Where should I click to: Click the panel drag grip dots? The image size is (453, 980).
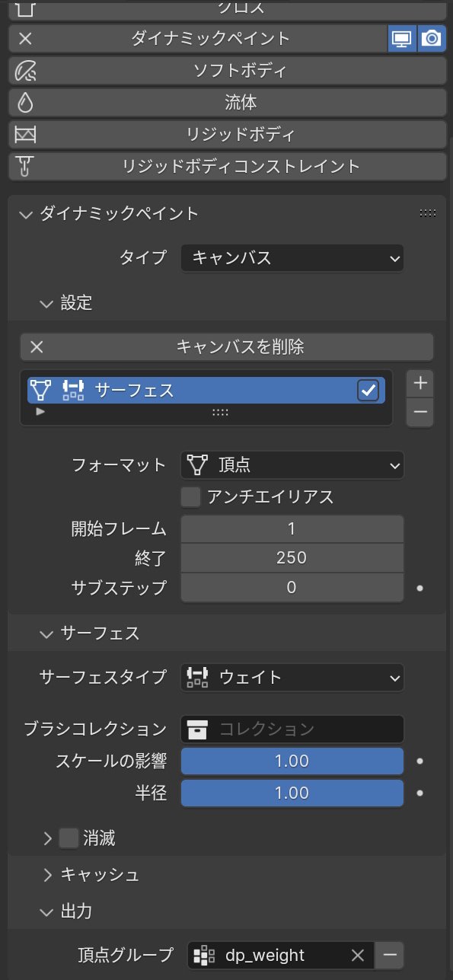coord(428,214)
